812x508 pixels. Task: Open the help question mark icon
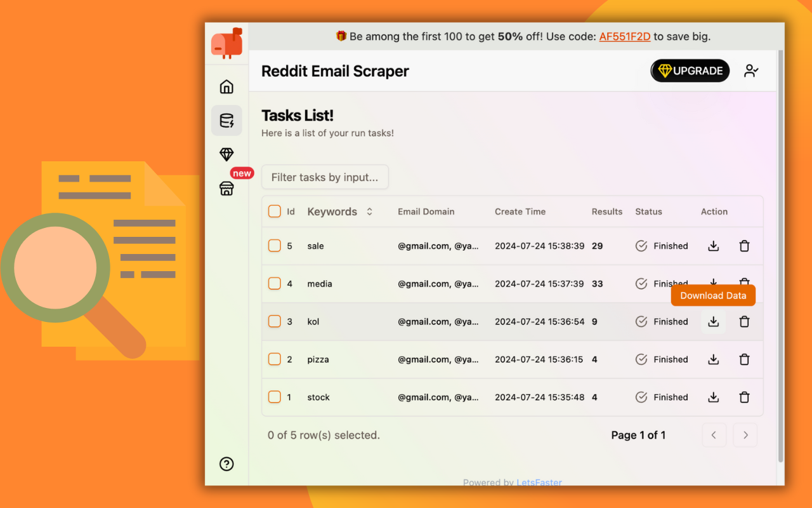pyautogui.click(x=226, y=464)
